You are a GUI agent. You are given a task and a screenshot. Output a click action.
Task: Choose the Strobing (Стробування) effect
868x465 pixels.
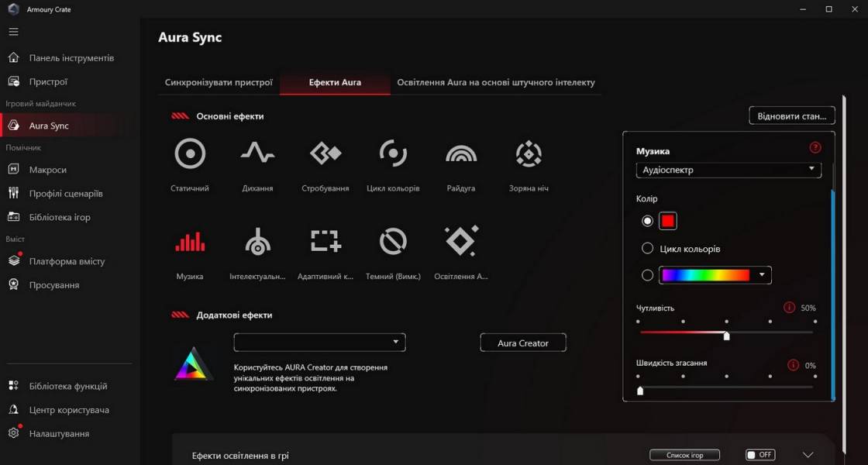325,153
